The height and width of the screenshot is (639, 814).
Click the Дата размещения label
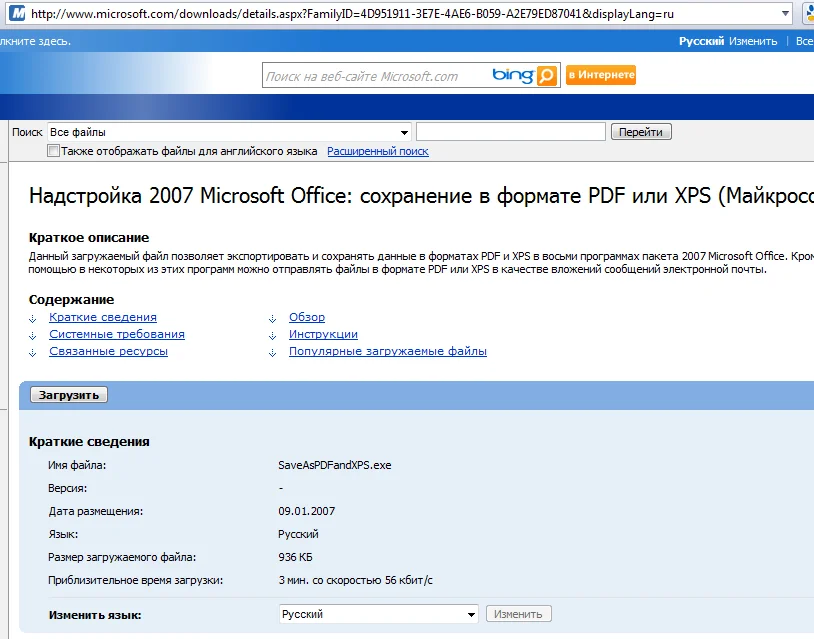[96, 511]
